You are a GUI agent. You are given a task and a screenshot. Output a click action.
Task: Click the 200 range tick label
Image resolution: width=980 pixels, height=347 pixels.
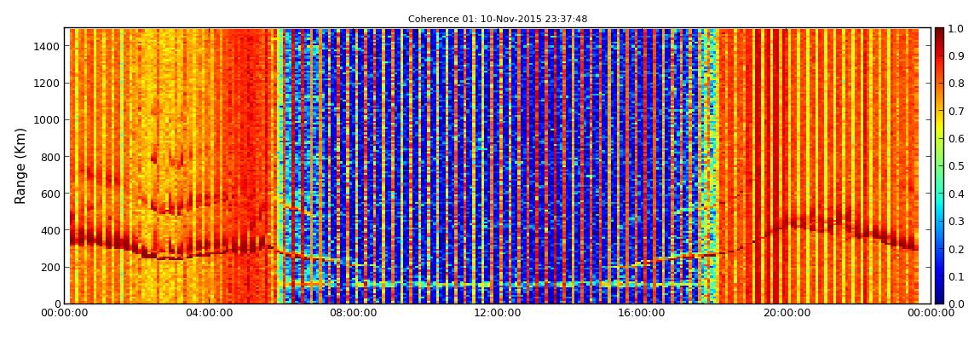(x=50, y=268)
